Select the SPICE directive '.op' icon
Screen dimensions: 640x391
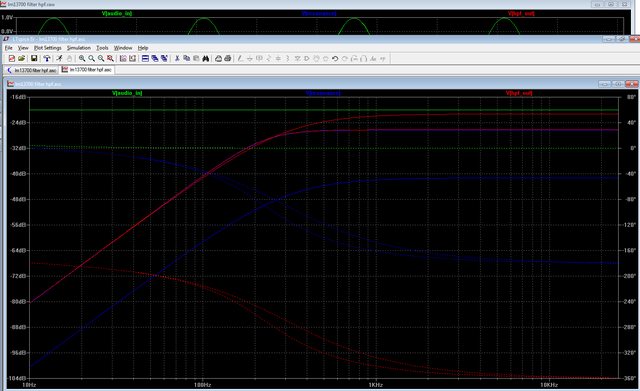click(383, 58)
